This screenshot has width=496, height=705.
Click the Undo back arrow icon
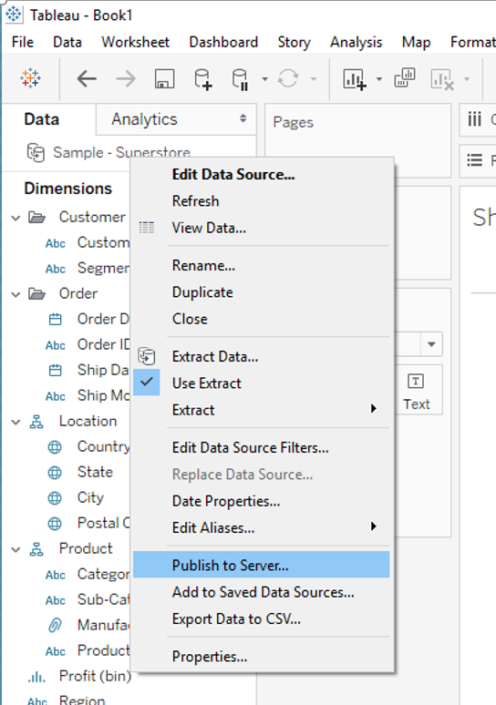tap(87, 79)
